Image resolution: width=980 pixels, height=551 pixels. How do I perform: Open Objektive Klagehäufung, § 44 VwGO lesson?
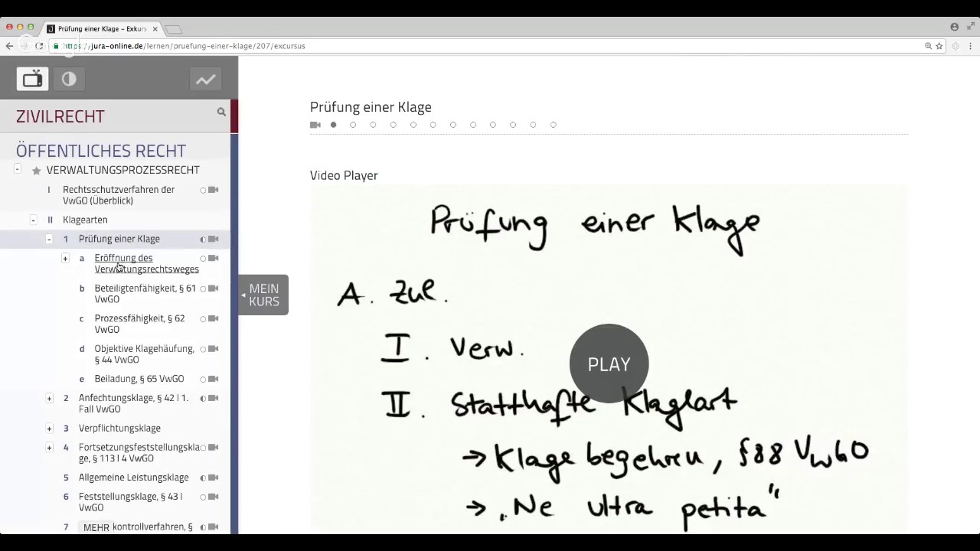click(144, 354)
